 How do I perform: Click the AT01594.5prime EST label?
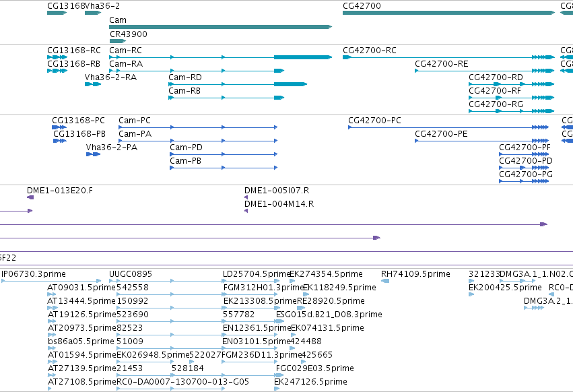click(x=82, y=356)
